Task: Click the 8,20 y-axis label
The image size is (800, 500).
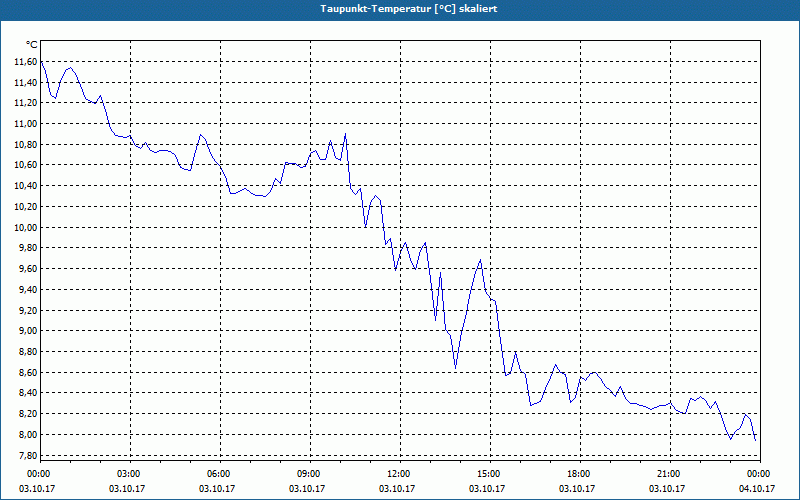Action: (28, 414)
